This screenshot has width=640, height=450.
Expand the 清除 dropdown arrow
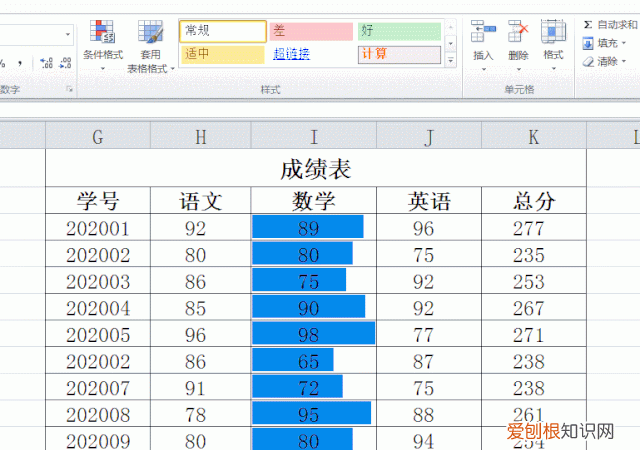(x=624, y=62)
